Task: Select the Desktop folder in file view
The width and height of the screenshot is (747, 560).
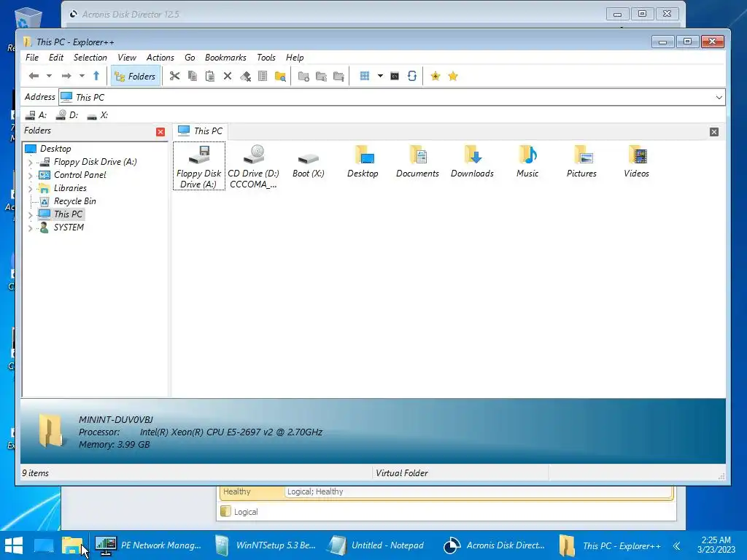Action: coord(363,162)
